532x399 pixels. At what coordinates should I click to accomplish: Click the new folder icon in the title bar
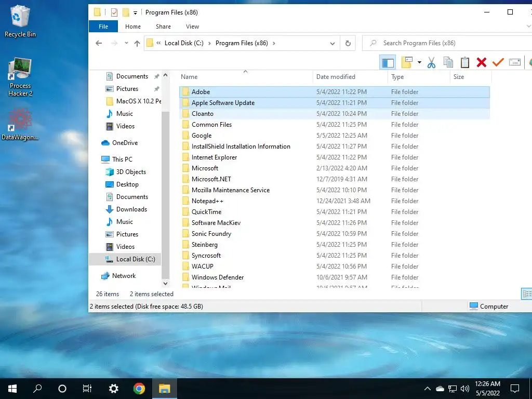(x=126, y=12)
